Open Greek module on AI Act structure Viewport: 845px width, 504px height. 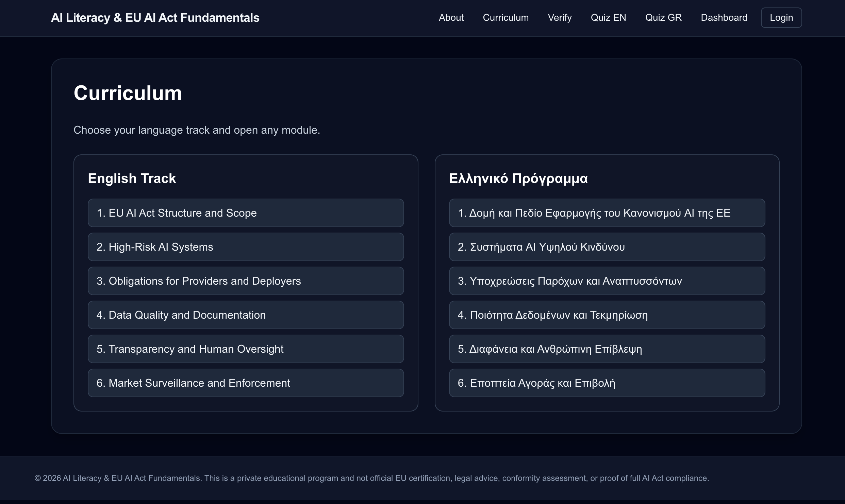[x=608, y=213]
